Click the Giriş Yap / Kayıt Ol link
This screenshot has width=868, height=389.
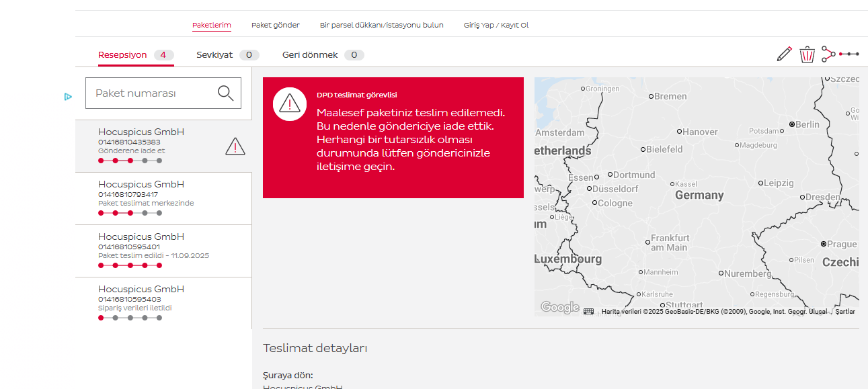[x=496, y=25]
